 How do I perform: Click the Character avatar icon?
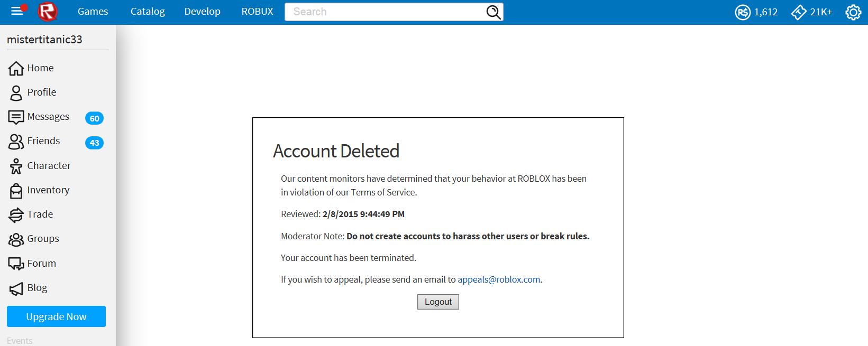coord(16,166)
